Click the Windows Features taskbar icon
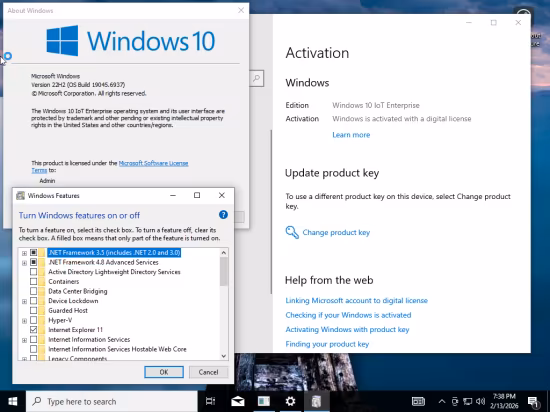 click(316, 401)
